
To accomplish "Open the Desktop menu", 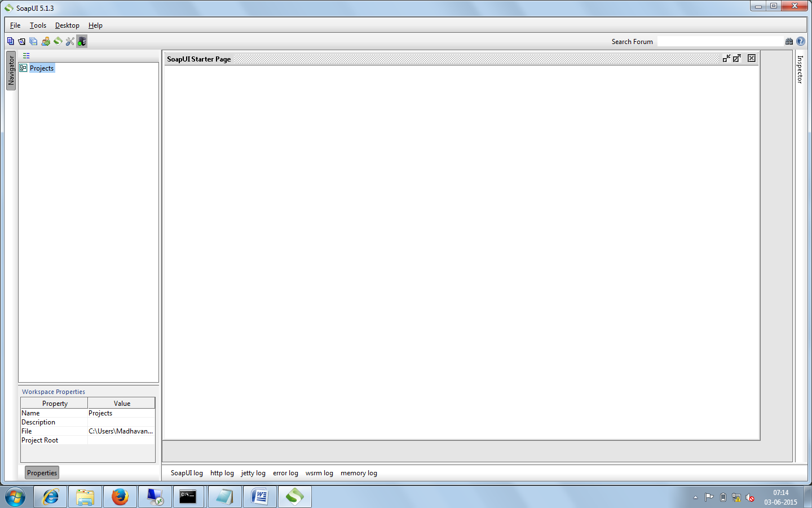I will pos(67,25).
